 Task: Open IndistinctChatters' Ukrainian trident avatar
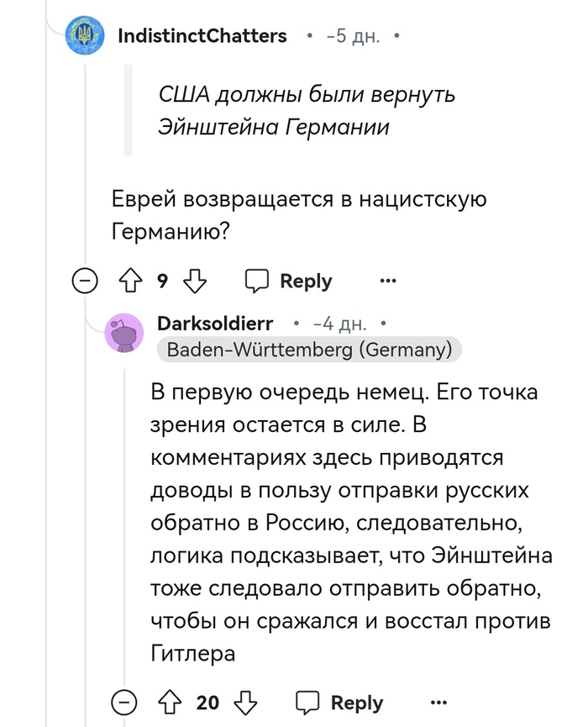click(86, 35)
